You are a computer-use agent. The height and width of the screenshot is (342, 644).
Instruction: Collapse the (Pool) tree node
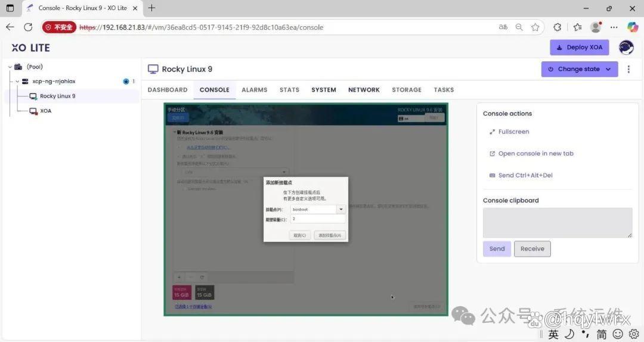tap(10, 67)
